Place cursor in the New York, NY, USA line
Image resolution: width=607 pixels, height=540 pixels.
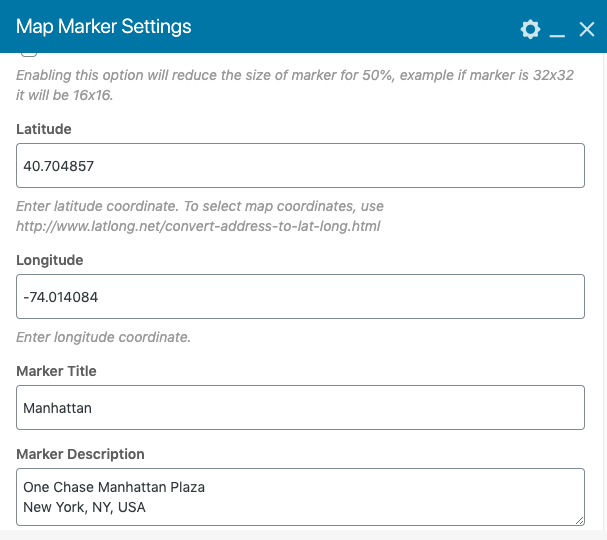84,507
